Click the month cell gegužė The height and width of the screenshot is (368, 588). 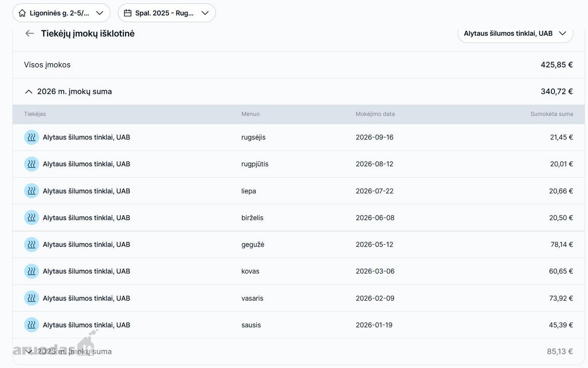pyautogui.click(x=253, y=245)
